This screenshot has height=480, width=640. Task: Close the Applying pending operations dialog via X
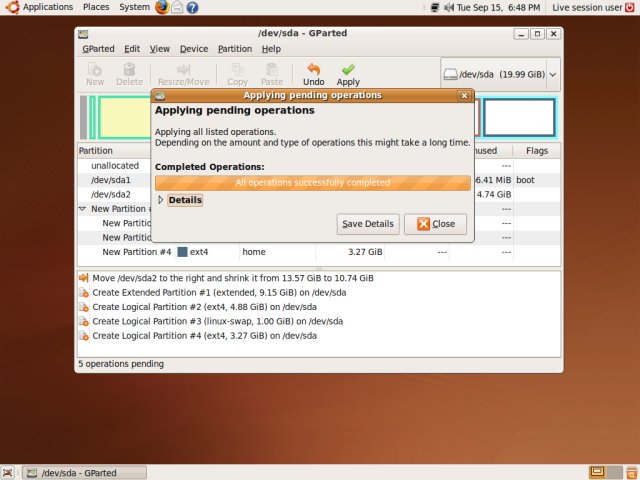point(464,96)
